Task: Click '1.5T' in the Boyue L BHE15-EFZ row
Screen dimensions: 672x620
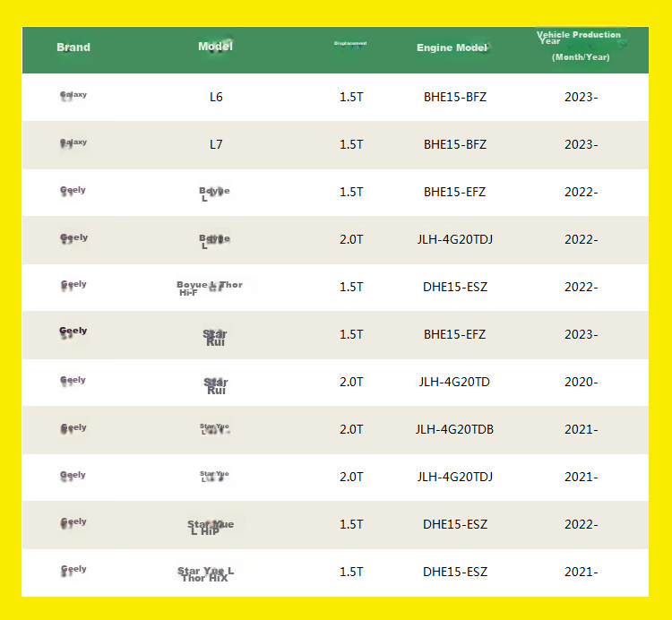Action: 351,192
